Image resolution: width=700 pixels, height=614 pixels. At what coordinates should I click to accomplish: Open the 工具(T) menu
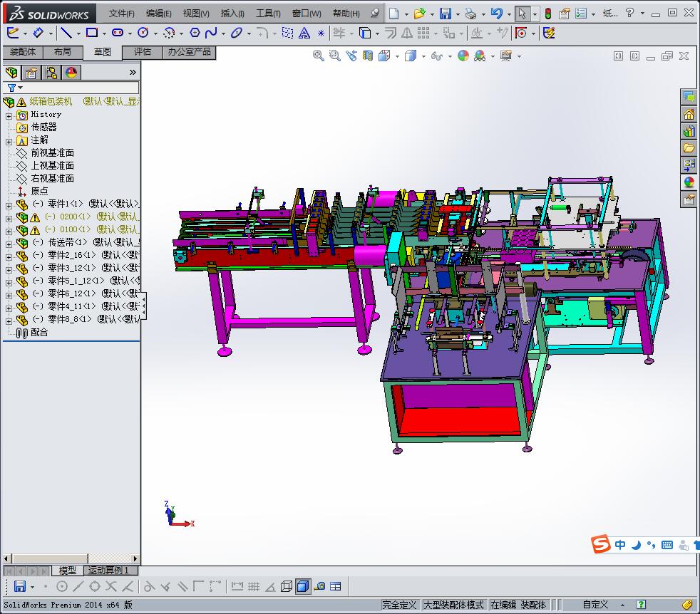click(x=268, y=14)
